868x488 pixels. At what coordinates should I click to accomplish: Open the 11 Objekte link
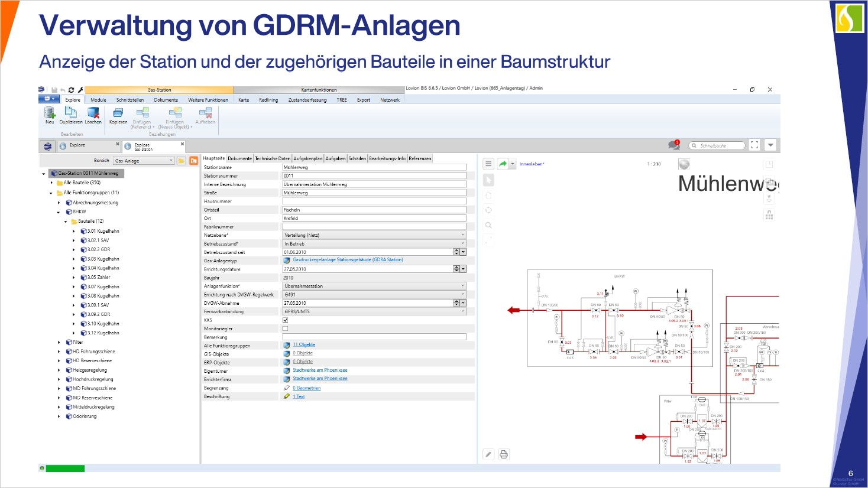coord(304,344)
